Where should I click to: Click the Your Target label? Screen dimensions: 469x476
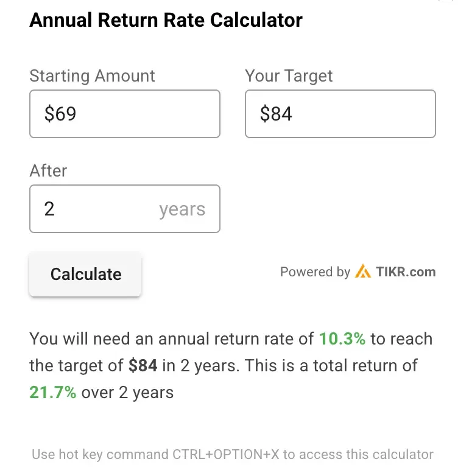[289, 76]
